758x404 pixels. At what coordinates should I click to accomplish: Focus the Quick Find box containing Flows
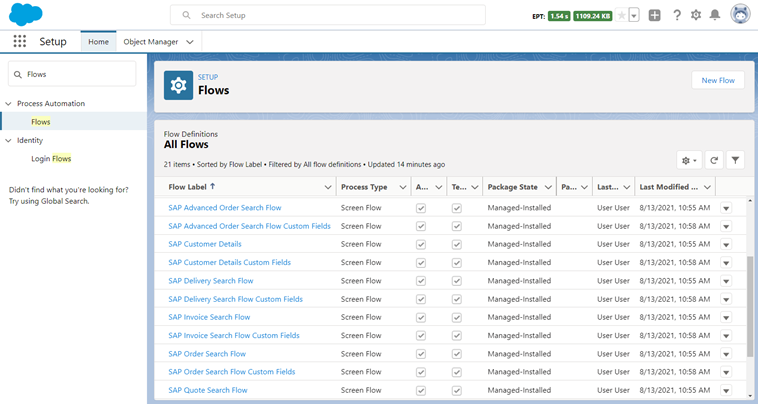pos(72,74)
